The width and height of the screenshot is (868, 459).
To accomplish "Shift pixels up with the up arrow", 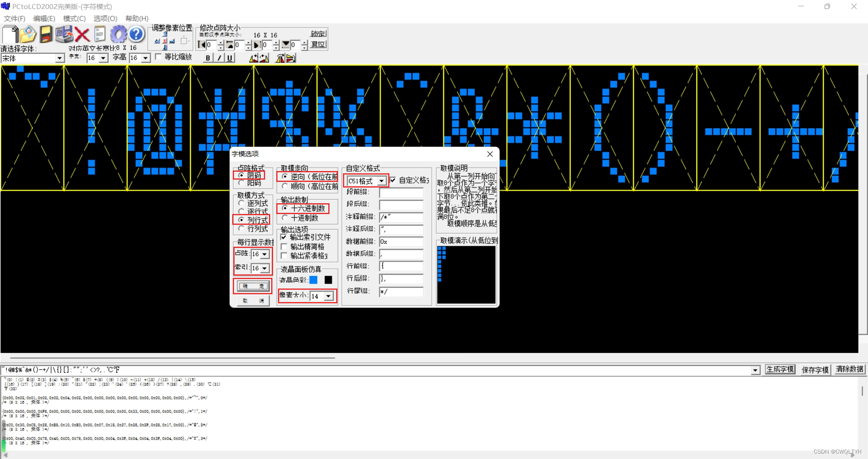I will [x=165, y=34].
